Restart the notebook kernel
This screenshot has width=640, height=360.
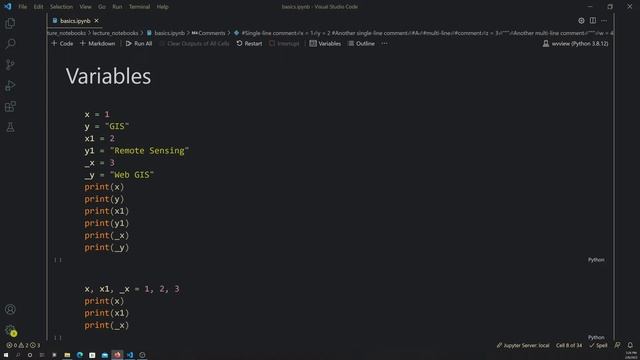click(249, 43)
